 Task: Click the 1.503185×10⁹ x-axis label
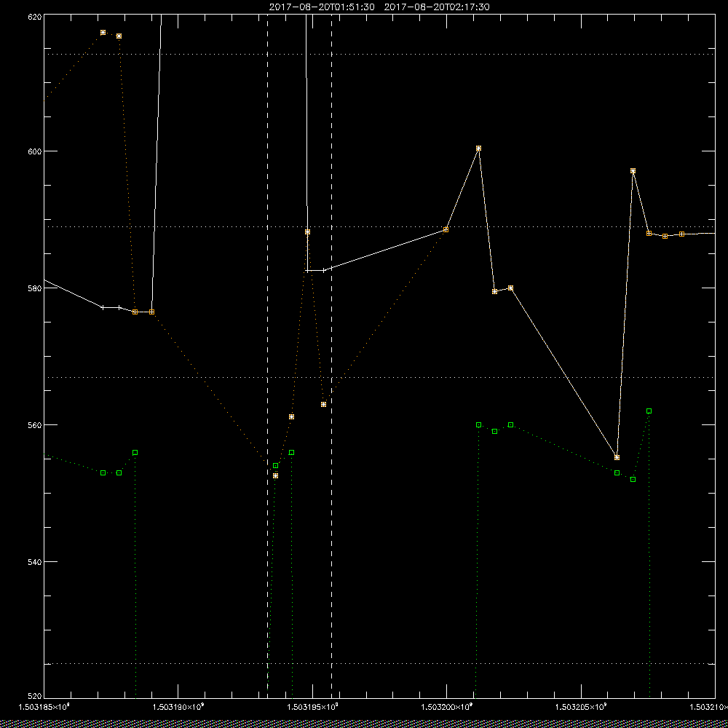pyautogui.click(x=43, y=707)
